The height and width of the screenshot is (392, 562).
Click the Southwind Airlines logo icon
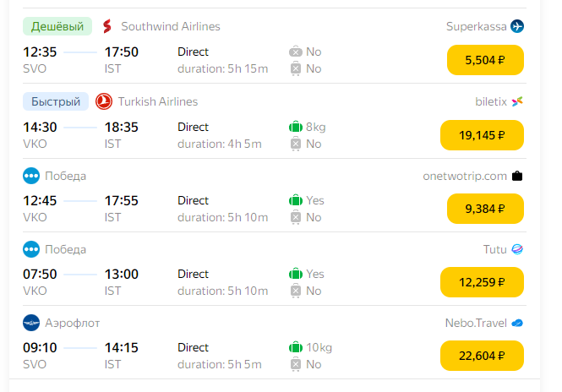(107, 26)
